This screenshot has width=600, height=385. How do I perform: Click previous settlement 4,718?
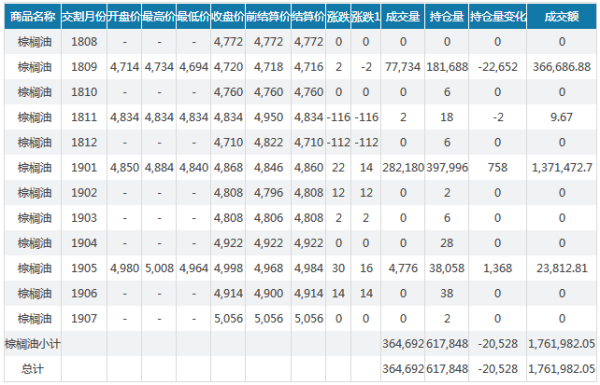tap(268, 67)
